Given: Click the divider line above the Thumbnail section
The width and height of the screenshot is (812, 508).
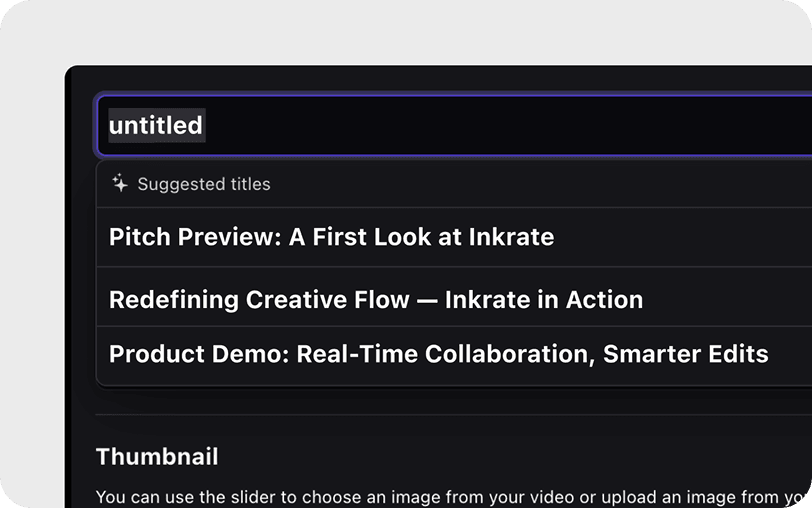Looking at the screenshot, I should tap(450, 415).
